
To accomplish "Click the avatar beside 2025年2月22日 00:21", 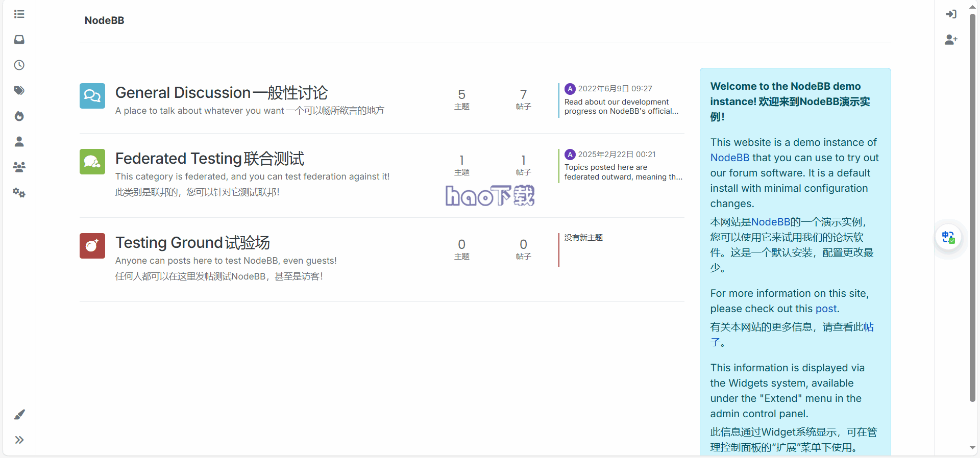I will 570,155.
